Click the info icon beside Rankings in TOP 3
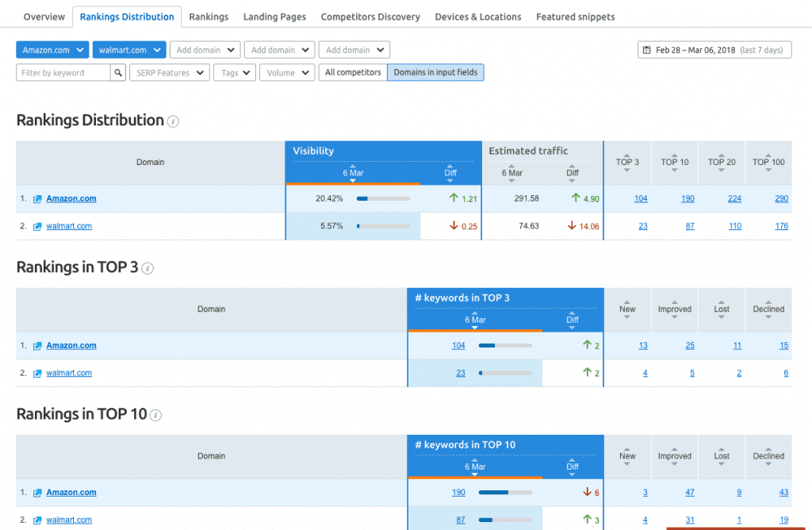The height and width of the screenshot is (530, 812). click(147, 269)
